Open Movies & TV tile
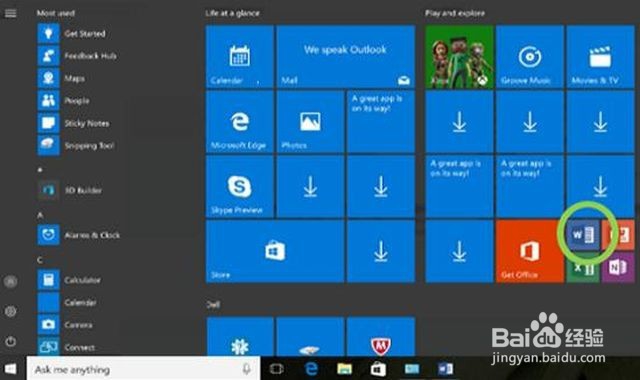 [x=600, y=56]
